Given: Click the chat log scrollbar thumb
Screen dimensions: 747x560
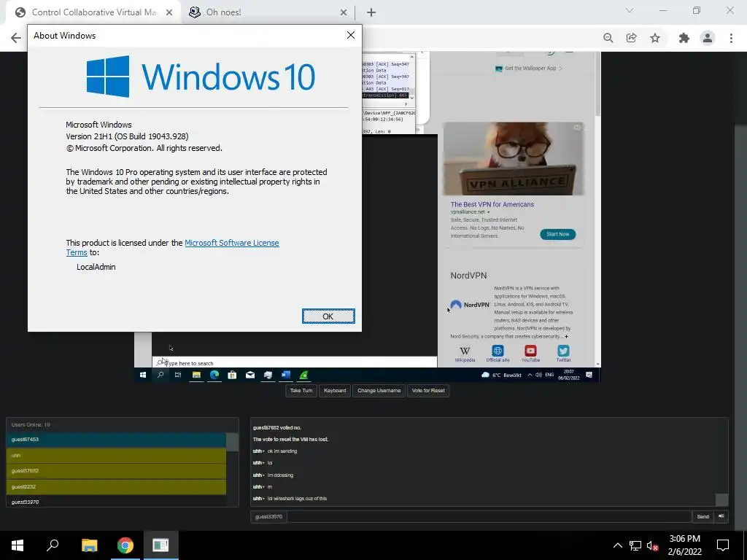Looking at the screenshot, I should [721, 499].
